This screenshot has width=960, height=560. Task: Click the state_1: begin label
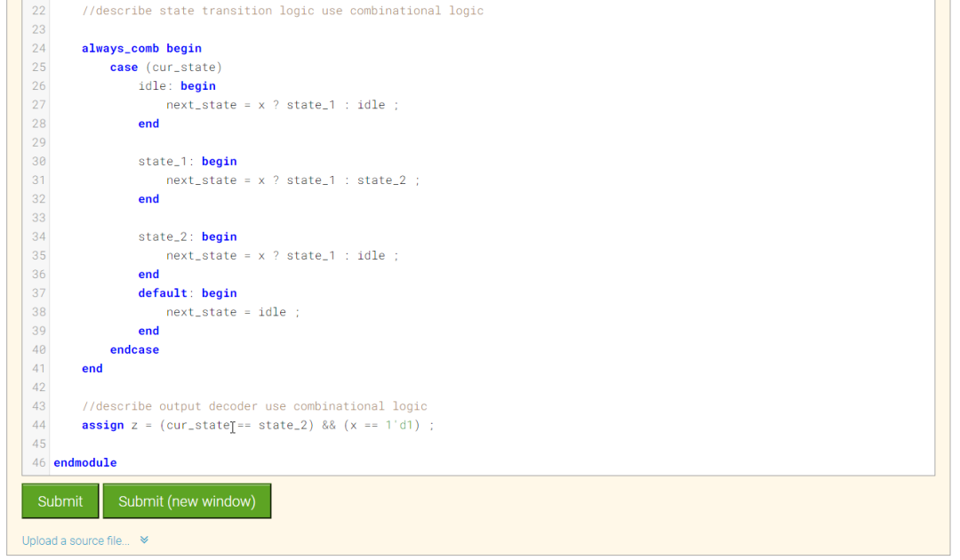tap(188, 162)
